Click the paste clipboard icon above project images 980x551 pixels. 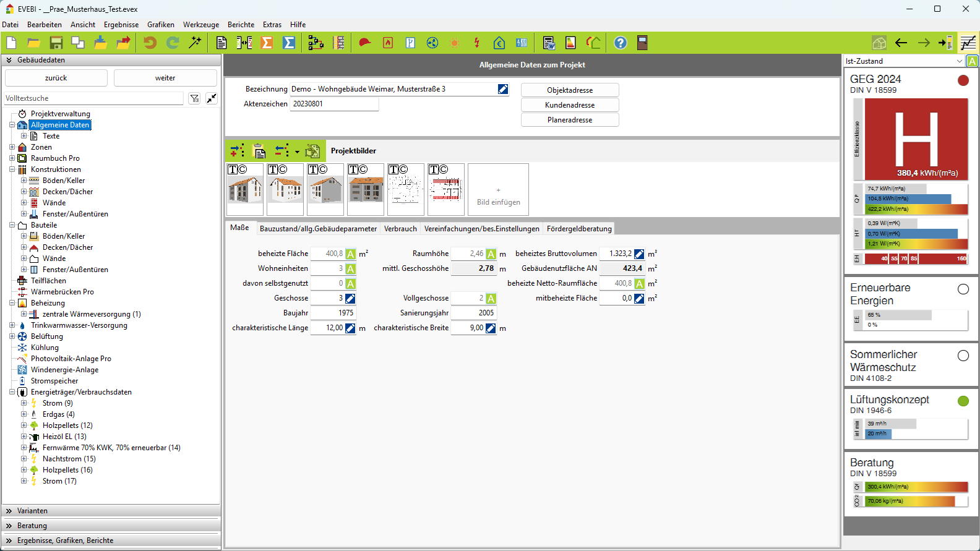coord(260,151)
